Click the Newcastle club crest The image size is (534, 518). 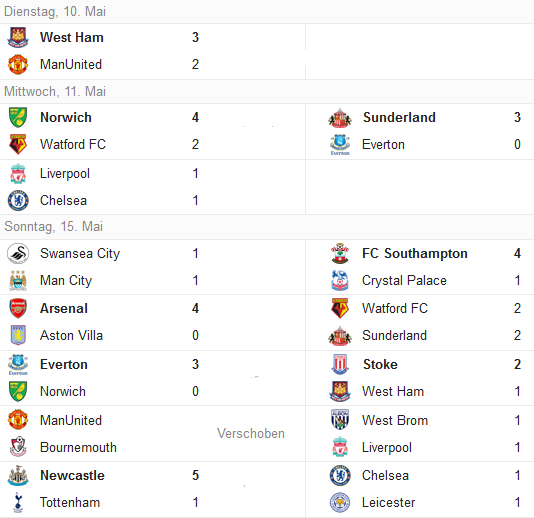point(18,475)
